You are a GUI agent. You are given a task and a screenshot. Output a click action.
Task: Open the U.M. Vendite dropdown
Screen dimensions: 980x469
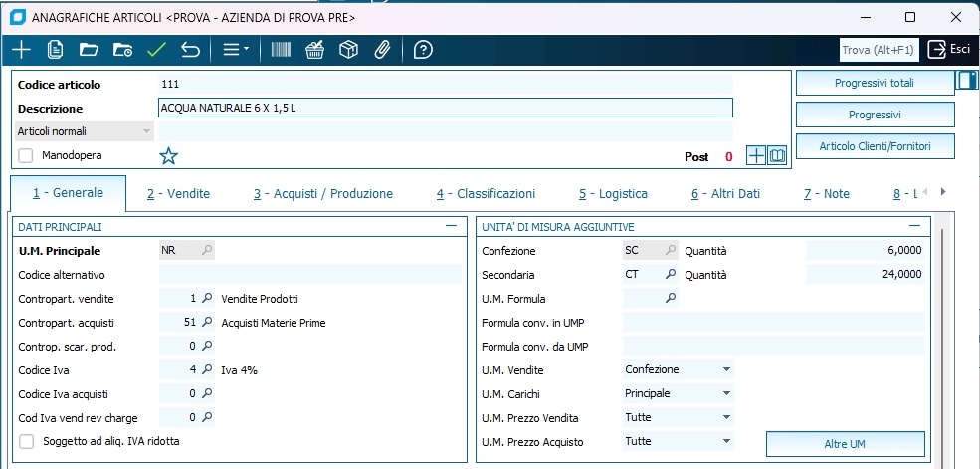tap(726, 369)
